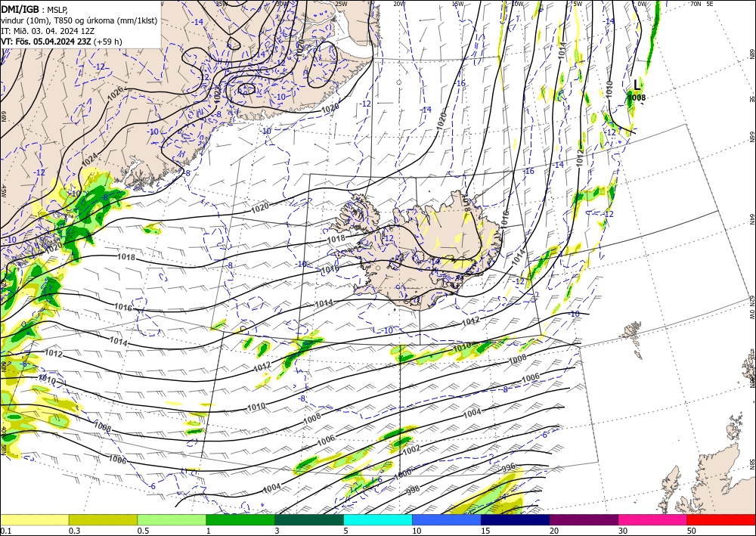The image size is (756, 536).
Task: Select the 'VT: Fös. 05.04.2024 23Z (+59 h)' line
Action: point(62,42)
